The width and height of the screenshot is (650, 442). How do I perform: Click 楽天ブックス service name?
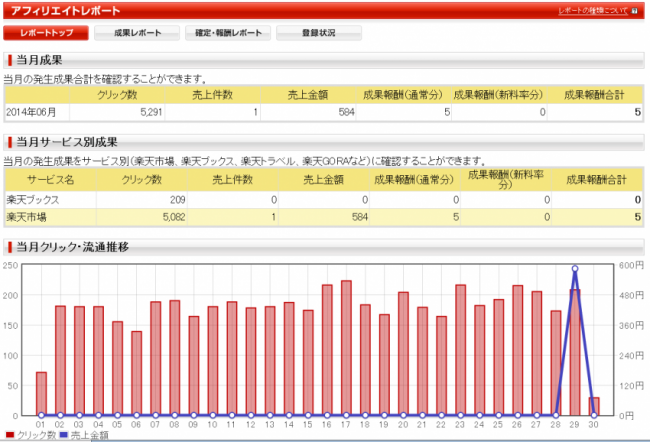coord(33,200)
